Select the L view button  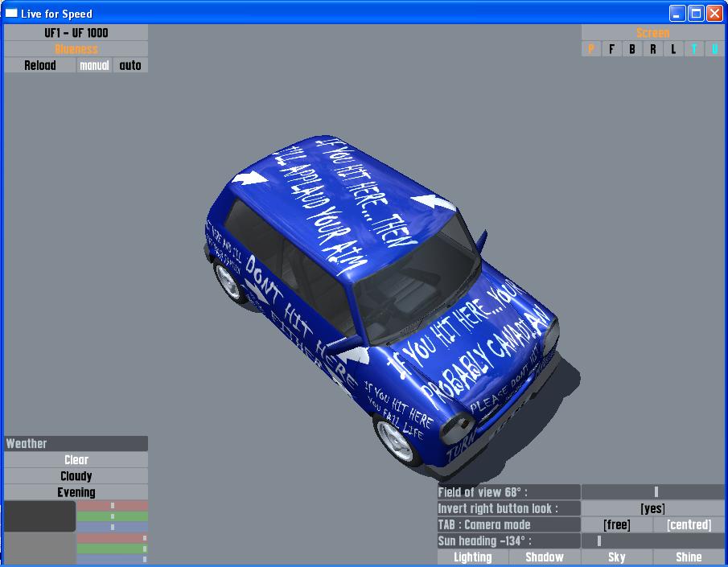[673, 49]
